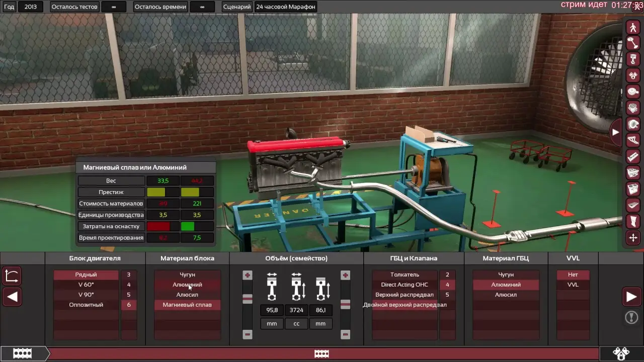Image resolution: width=644 pixels, height=362 pixels.
Task: Open the turbocharger section icon
Action: point(632,124)
